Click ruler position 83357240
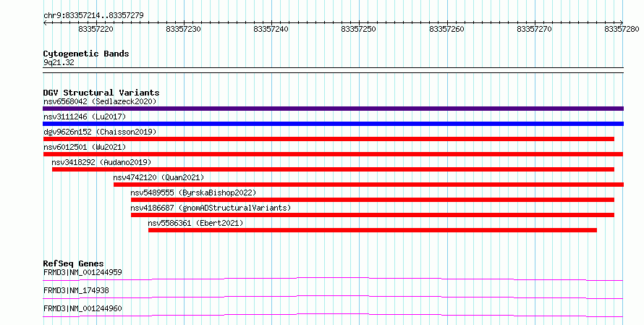644x325 pixels. point(271,29)
